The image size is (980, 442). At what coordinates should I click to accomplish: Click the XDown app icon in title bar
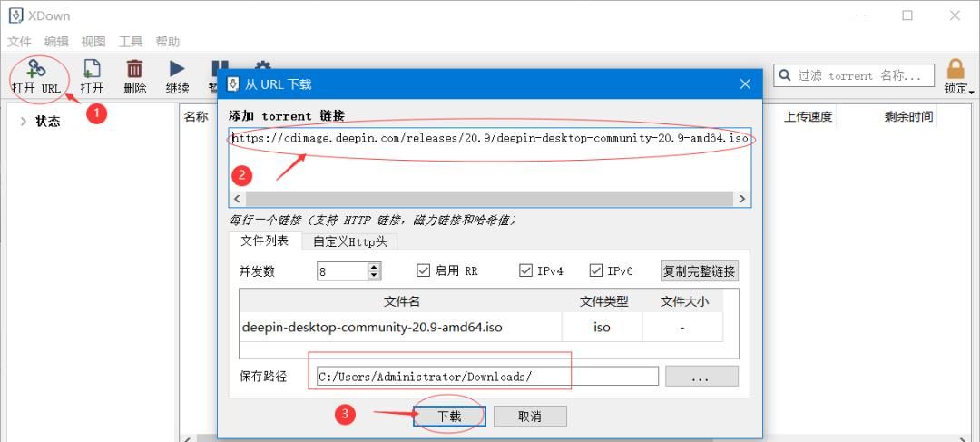point(15,15)
